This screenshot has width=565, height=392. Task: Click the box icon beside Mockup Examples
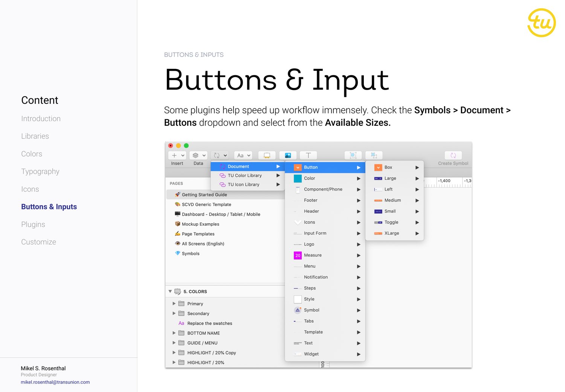tap(177, 224)
